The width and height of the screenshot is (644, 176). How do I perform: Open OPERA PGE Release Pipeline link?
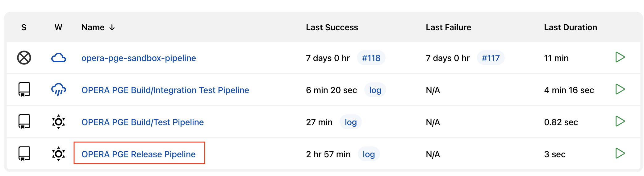click(139, 154)
